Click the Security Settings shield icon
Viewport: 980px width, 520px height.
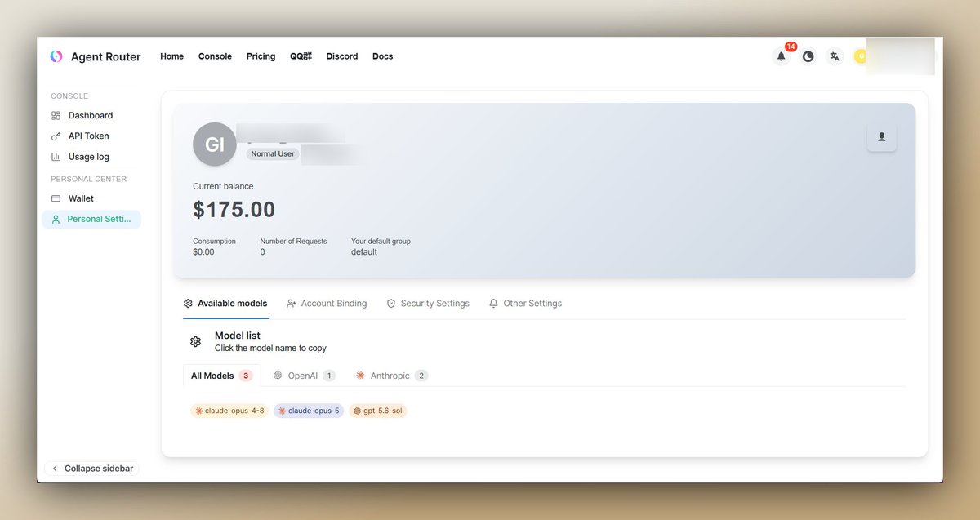(391, 304)
